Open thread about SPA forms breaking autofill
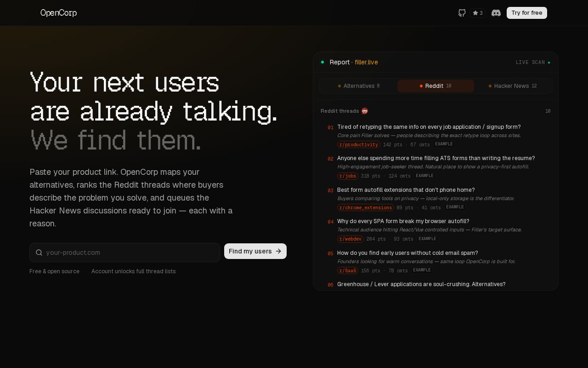588x368 pixels. (403, 221)
